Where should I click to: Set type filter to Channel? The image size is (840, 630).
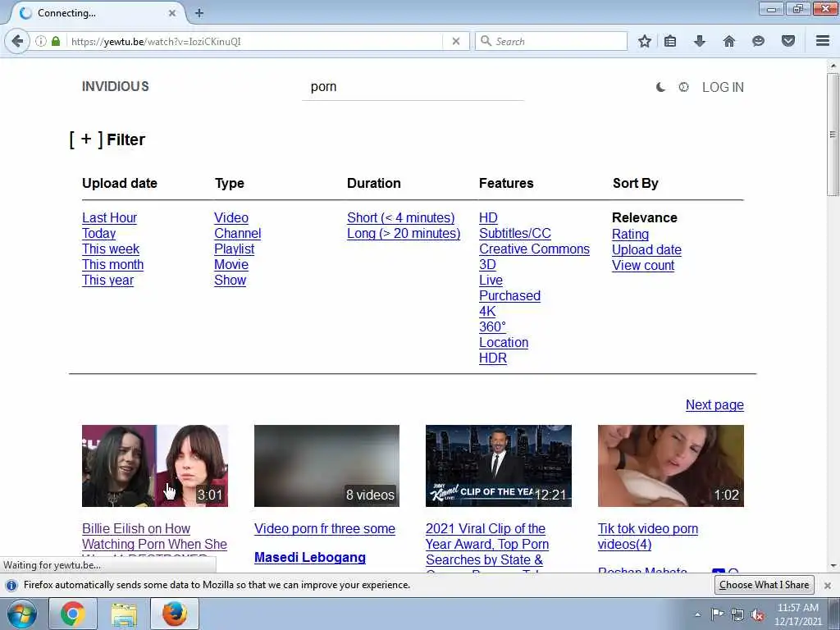click(x=237, y=234)
